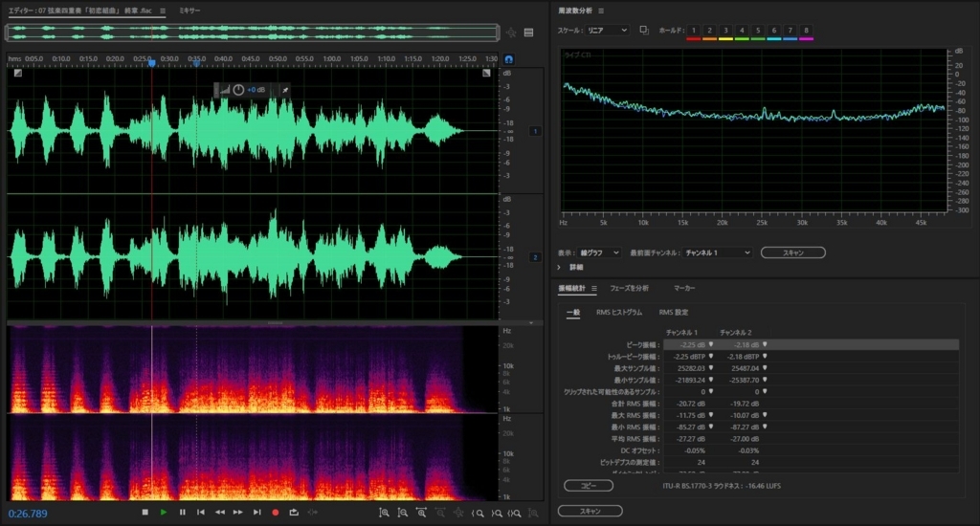Zoom in at the out point
The image size is (980, 526).
coord(497,513)
